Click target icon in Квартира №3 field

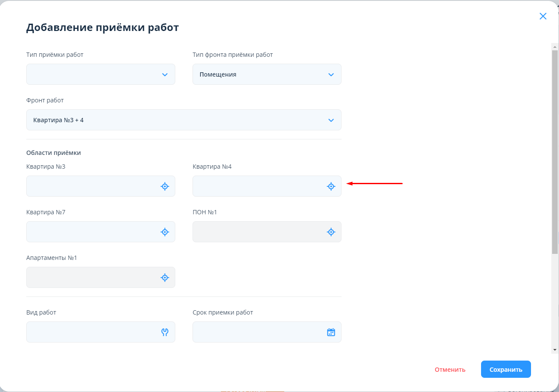pos(165,186)
